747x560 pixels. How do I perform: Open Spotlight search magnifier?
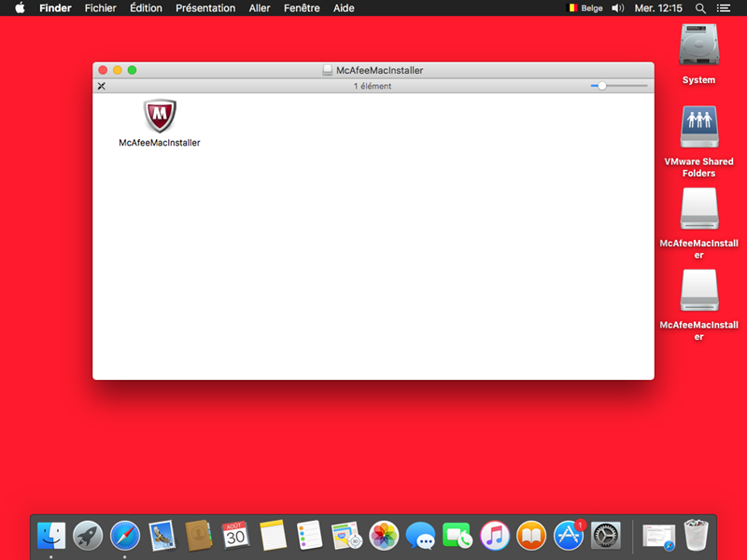700,8
